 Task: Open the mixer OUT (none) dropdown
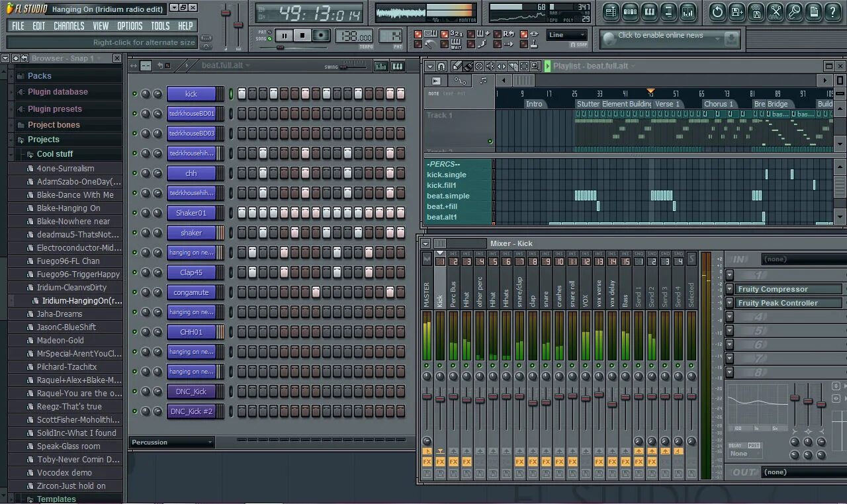[x=804, y=472]
